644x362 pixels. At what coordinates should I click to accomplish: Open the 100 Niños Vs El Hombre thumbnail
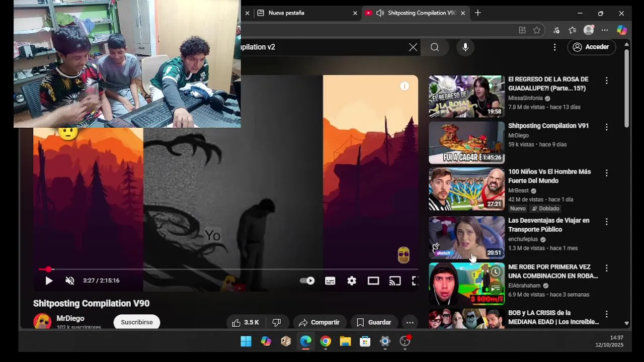pyautogui.click(x=466, y=189)
